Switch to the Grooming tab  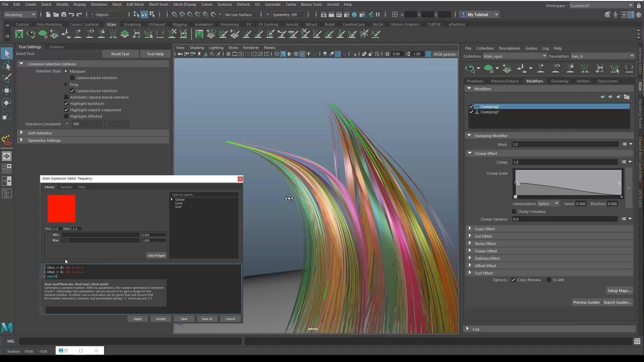[x=559, y=81]
